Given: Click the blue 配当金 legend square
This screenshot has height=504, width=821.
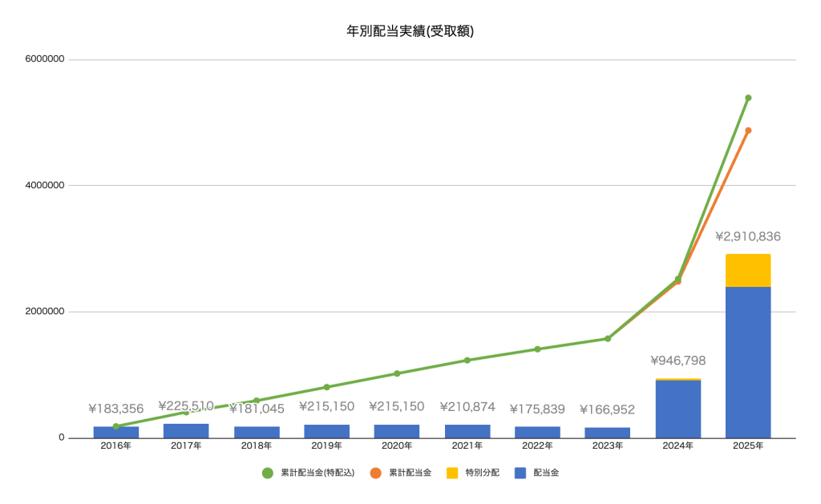Looking at the screenshot, I should tap(520, 473).
